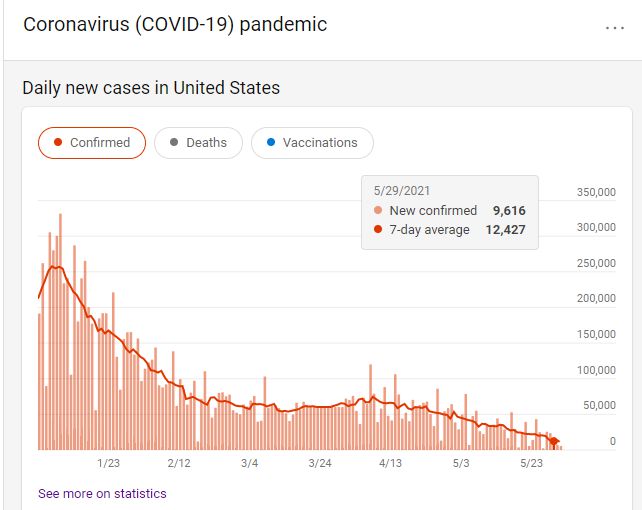This screenshot has height=510, width=642.
Task: Click the tallest bar in early January
Action: point(60,332)
